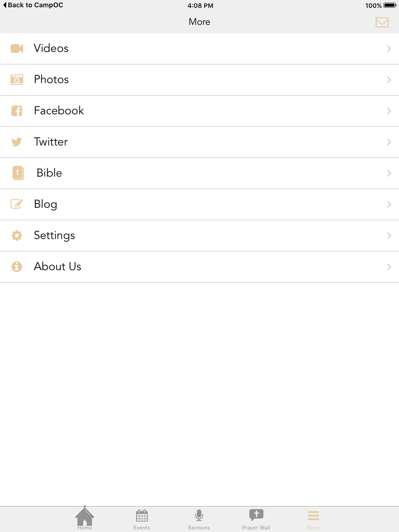Open the Prayer Wall tab
This screenshot has height=532, width=399.
[256, 518]
